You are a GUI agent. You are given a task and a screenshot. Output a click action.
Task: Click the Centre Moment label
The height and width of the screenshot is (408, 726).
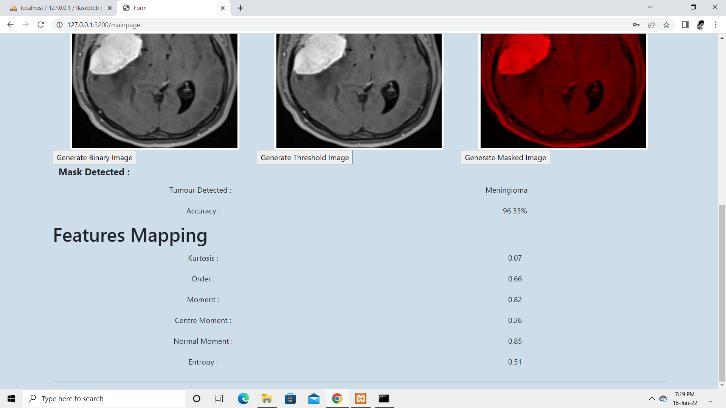click(203, 320)
